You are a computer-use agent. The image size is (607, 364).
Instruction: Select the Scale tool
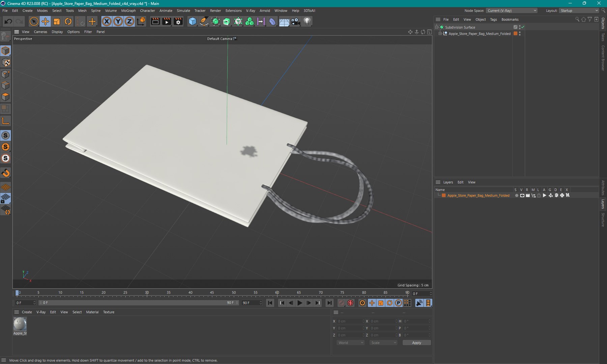tap(57, 22)
